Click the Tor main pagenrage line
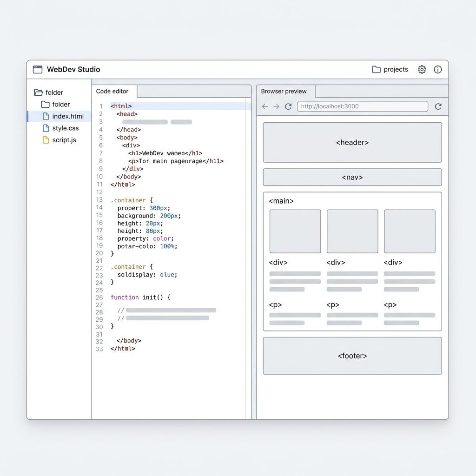 tap(176, 161)
